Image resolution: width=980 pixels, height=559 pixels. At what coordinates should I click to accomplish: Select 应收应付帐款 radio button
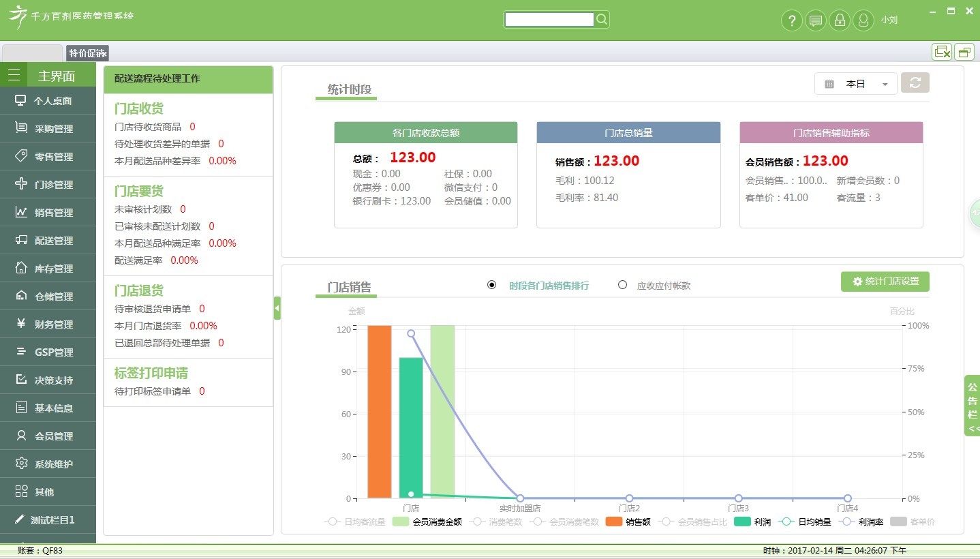click(622, 285)
